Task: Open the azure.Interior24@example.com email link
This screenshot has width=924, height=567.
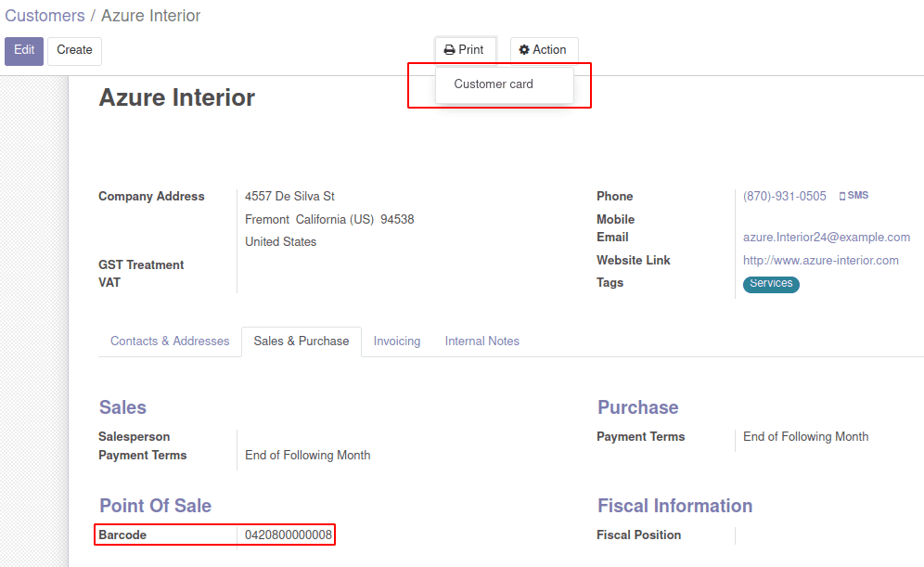Action: (827, 238)
